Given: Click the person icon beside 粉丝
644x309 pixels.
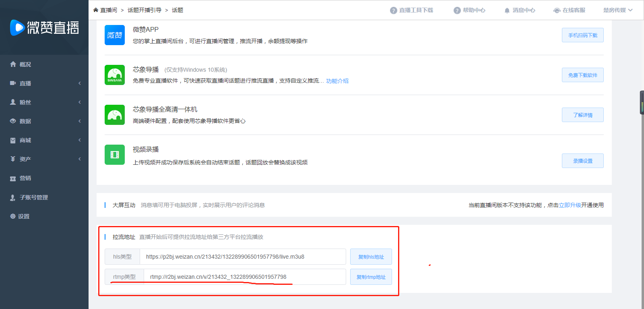Looking at the screenshot, I should (13, 102).
